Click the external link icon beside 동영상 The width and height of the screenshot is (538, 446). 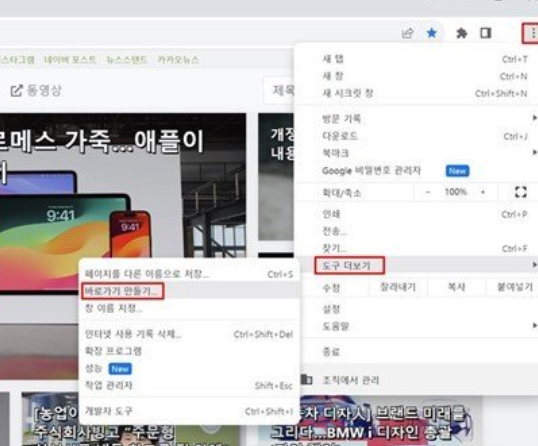16,91
